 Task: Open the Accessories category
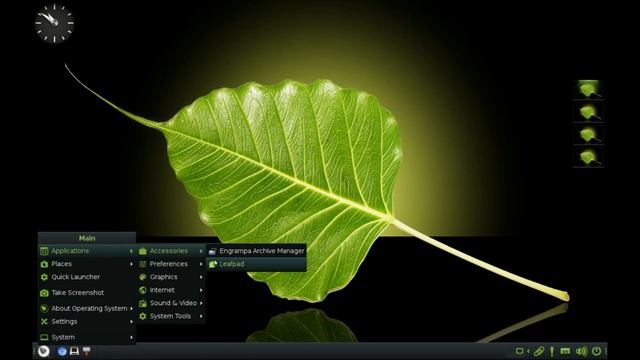point(171,251)
